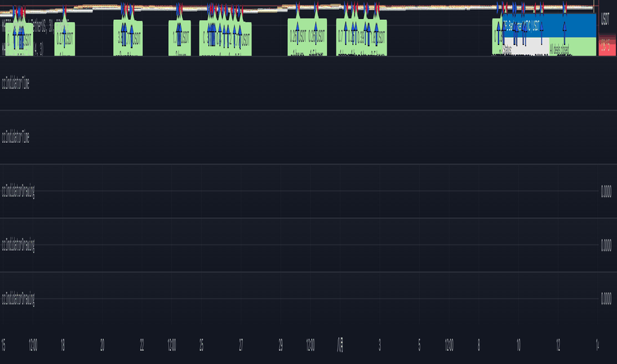Click the 22 date label on time axis
The height and width of the screenshot is (364, 617).
(142, 345)
